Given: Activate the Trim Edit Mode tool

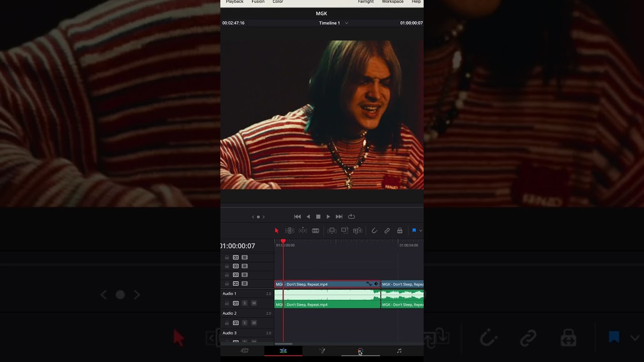Looking at the screenshot, I should (290, 231).
